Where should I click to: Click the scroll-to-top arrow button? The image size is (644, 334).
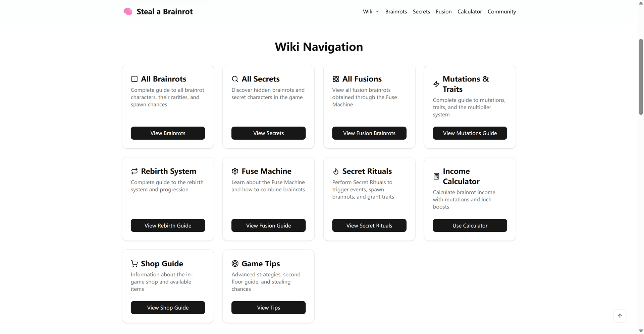[620, 316]
